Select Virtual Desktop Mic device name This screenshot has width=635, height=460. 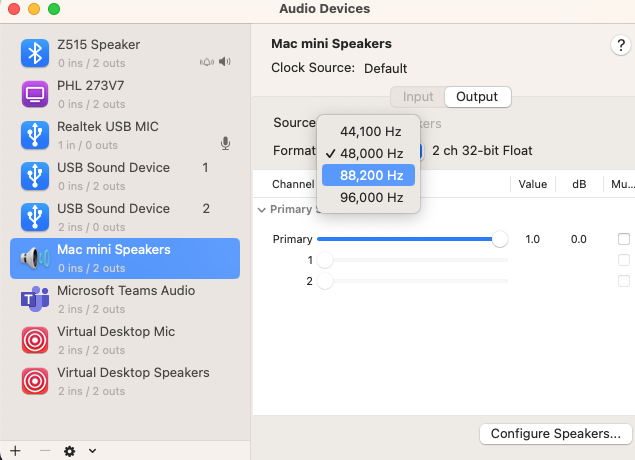click(x=116, y=331)
